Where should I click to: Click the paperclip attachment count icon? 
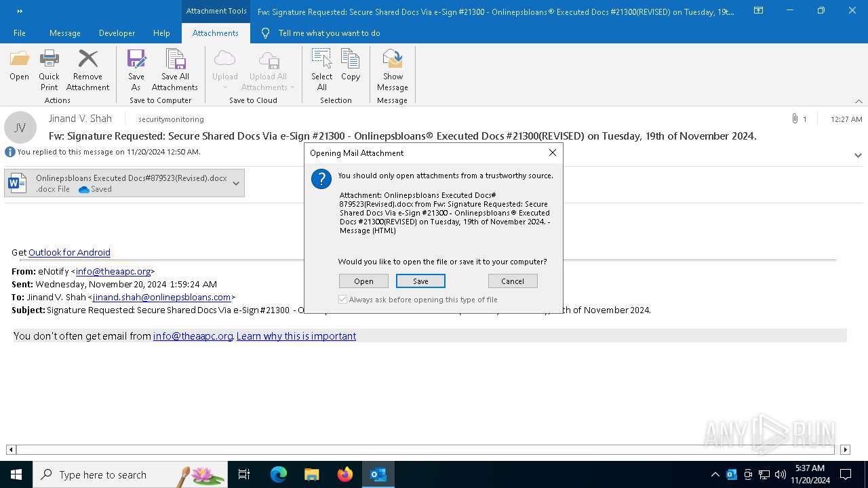(x=795, y=119)
